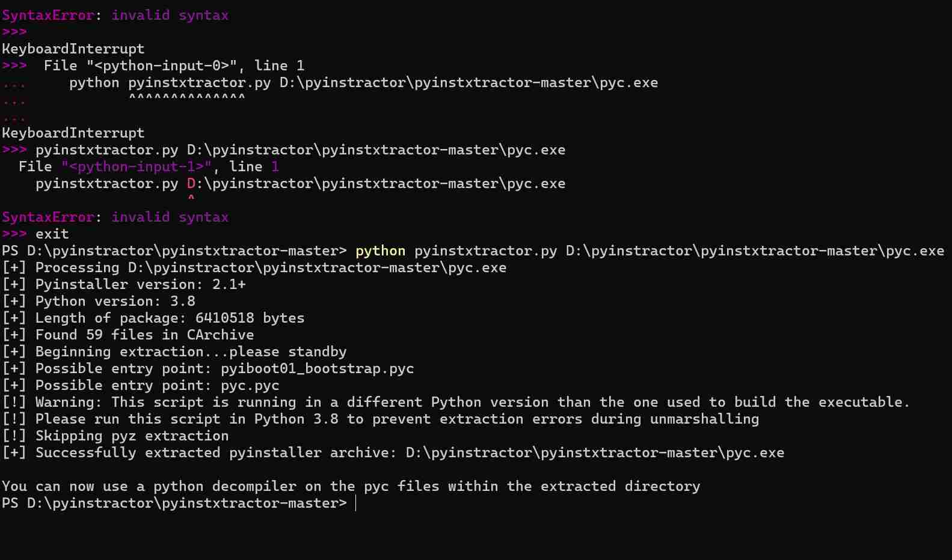The image size is (952, 560).
Task: Click 'You can now use a python decompiler' text
Action: point(351,486)
